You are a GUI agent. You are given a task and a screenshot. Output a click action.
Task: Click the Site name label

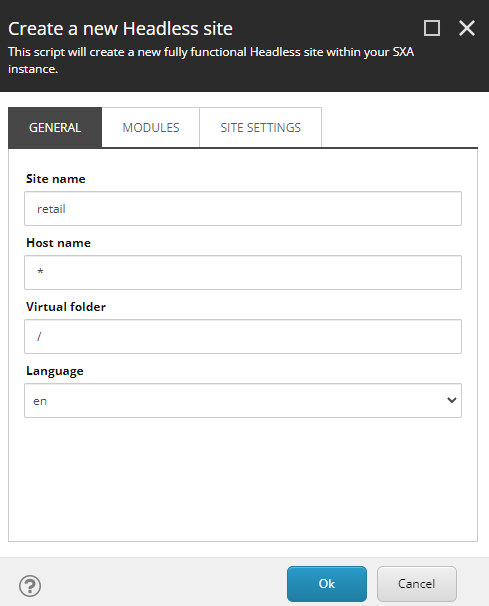(x=56, y=179)
